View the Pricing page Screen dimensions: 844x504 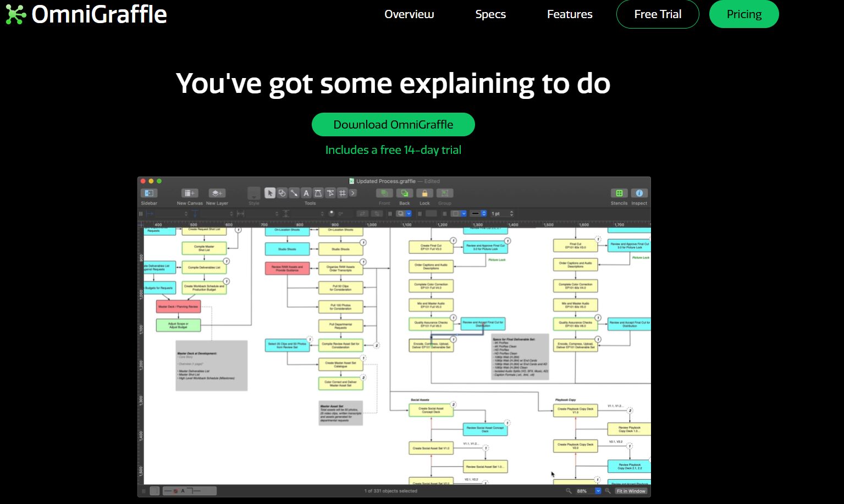point(744,14)
